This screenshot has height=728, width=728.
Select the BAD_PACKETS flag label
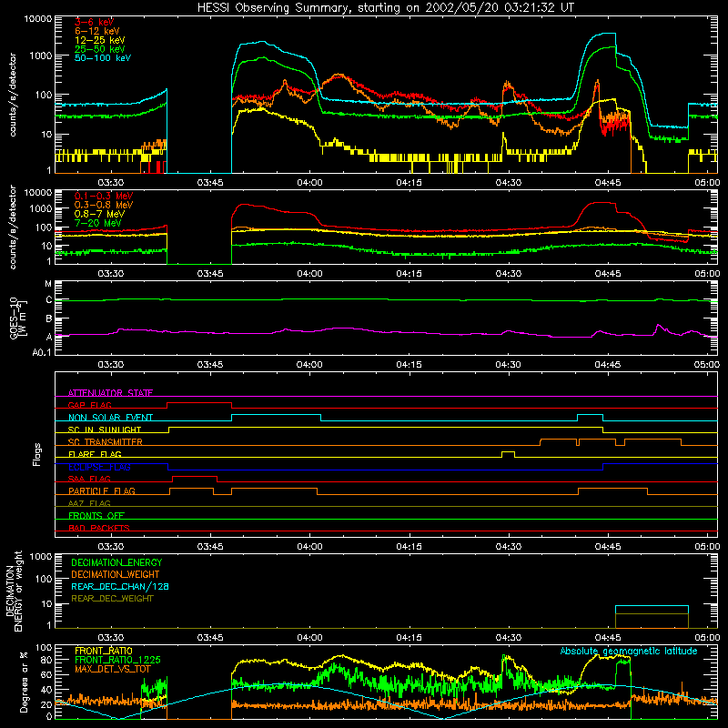point(99,528)
